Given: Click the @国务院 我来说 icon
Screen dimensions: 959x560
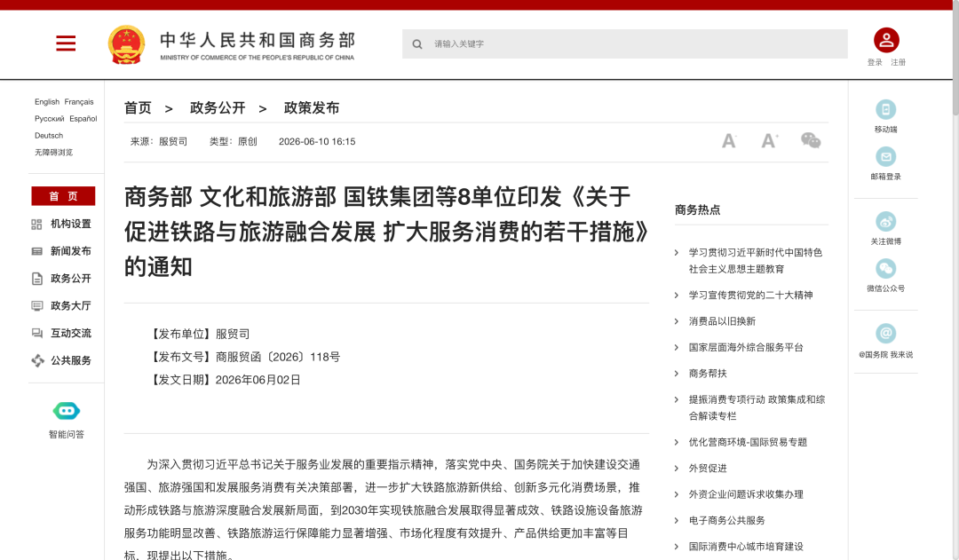Looking at the screenshot, I should [x=885, y=333].
